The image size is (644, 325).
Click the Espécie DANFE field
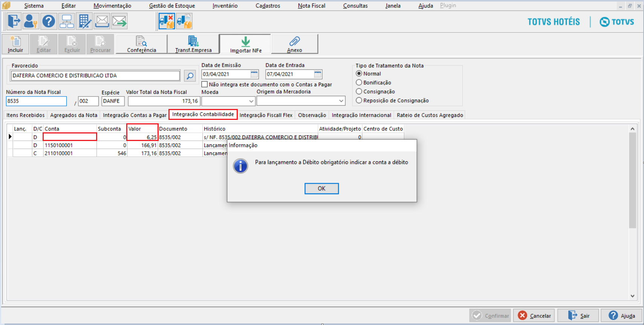(113, 101)
